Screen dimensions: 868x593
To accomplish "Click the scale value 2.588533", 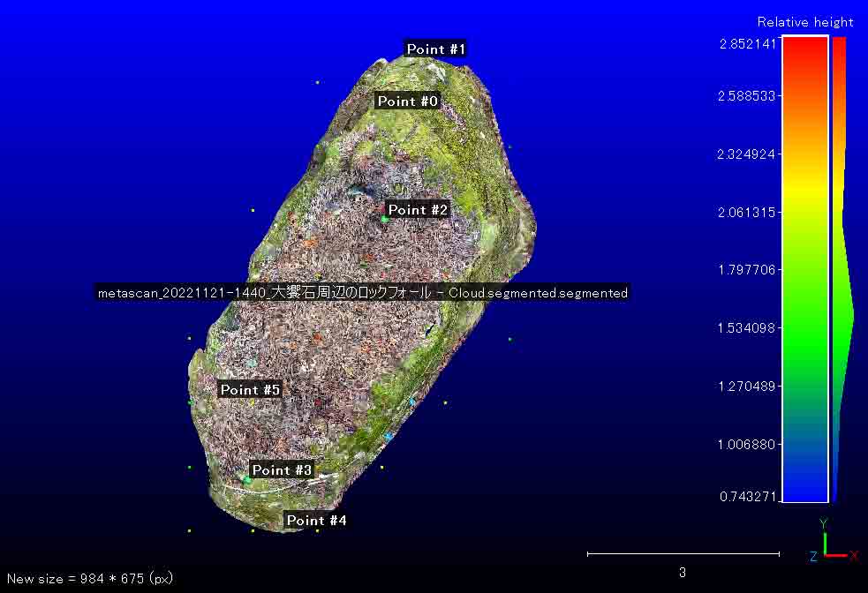I will click(747, 95).
